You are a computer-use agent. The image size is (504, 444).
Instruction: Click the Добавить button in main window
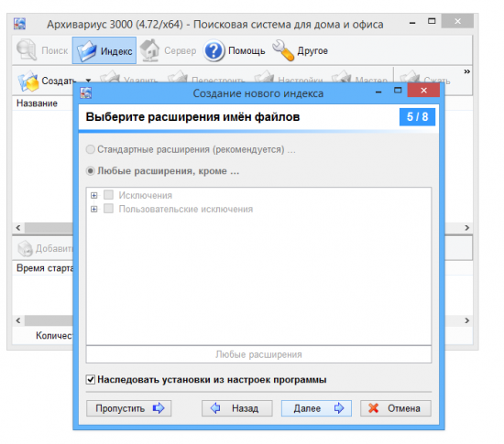pos(45,248)
